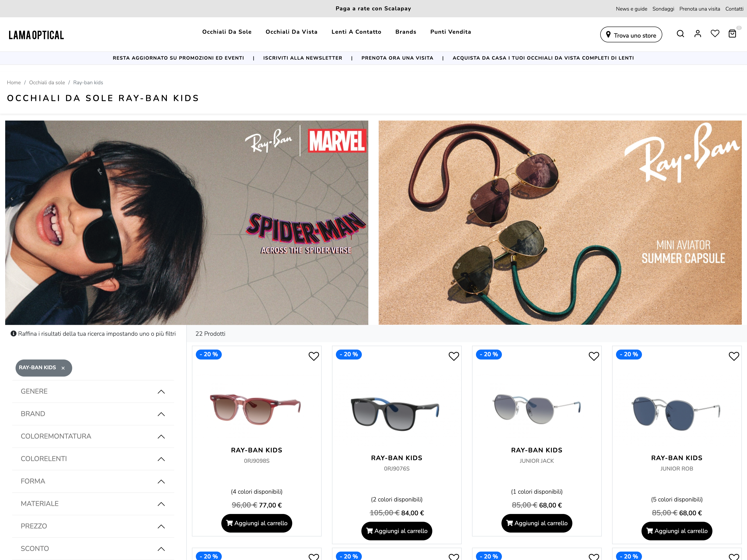Image resolution: width=747 pixels, height=560 pixels.
Task: Open the Occhiali Da Sole menu
Action: point(227,32)
